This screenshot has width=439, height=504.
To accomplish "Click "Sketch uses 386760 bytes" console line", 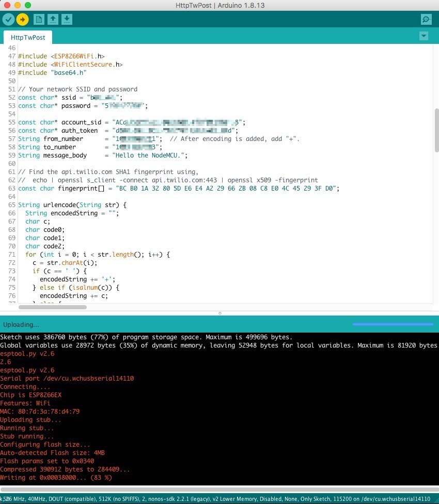I will click(146, 337).
